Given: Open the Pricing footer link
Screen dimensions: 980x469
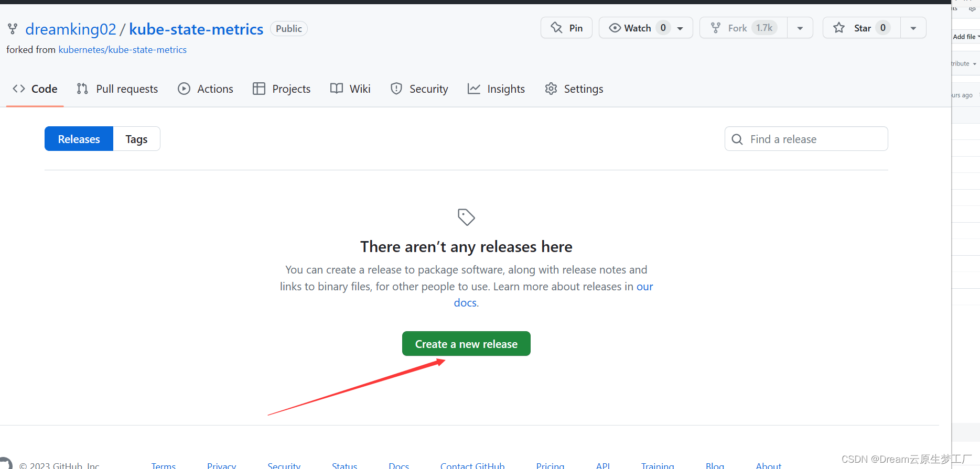Looking at the screenshot, I should [550, 465].
